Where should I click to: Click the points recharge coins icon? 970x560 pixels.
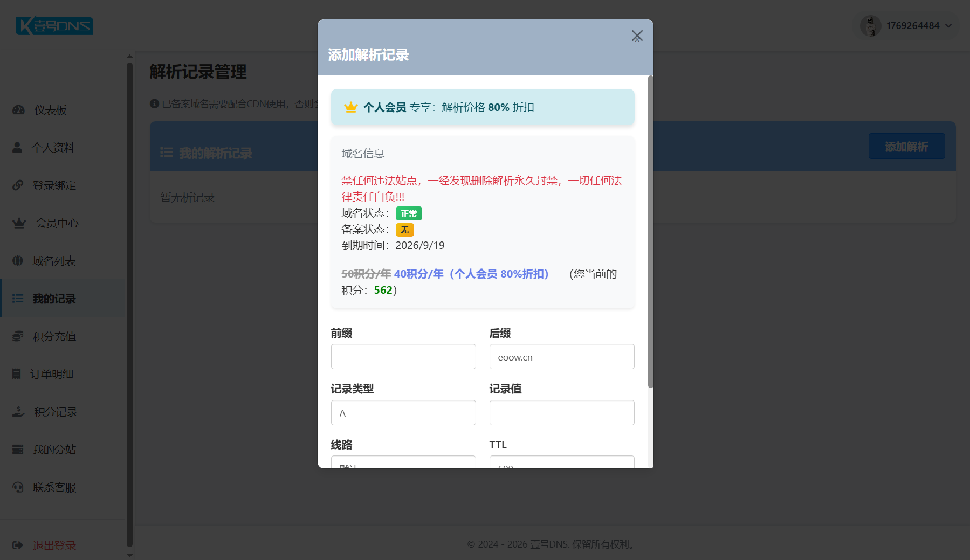click(x=18, y=336)
